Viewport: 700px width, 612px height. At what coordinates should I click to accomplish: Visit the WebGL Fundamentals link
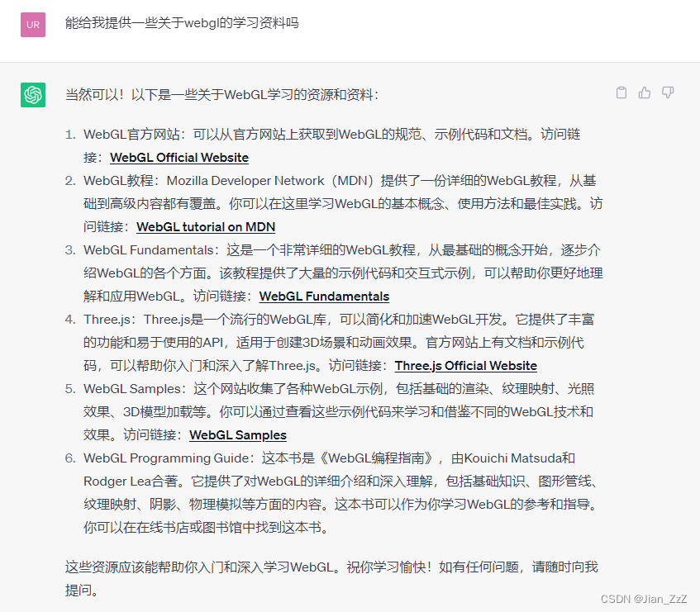coord(324,297)
